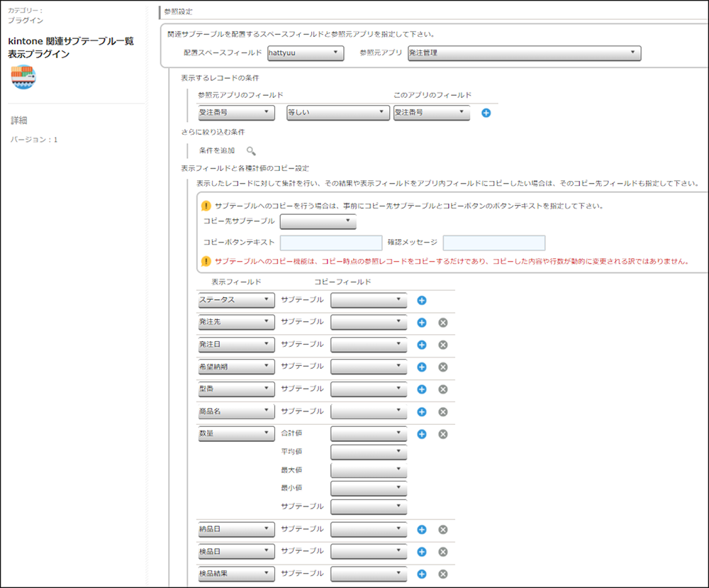
Task: Open the 発注日 display field dropdown
Action: point(237,344)
